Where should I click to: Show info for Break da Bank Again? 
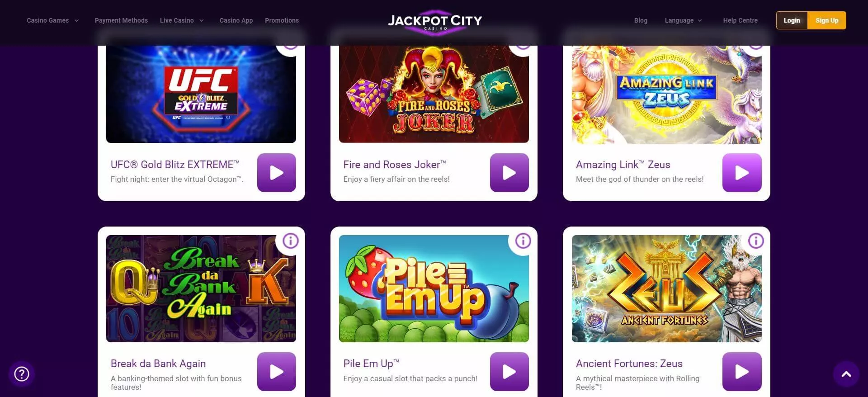(x=291, y=241)
